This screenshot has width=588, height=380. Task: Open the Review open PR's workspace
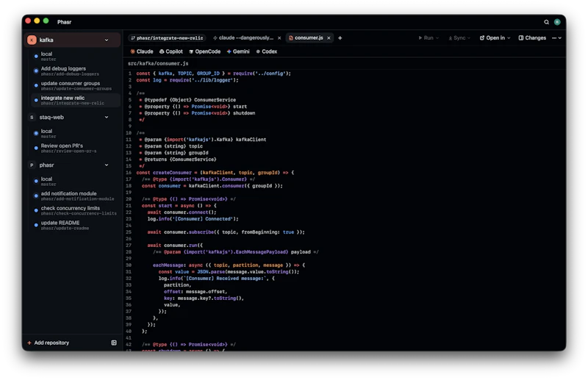coord(75,148)
